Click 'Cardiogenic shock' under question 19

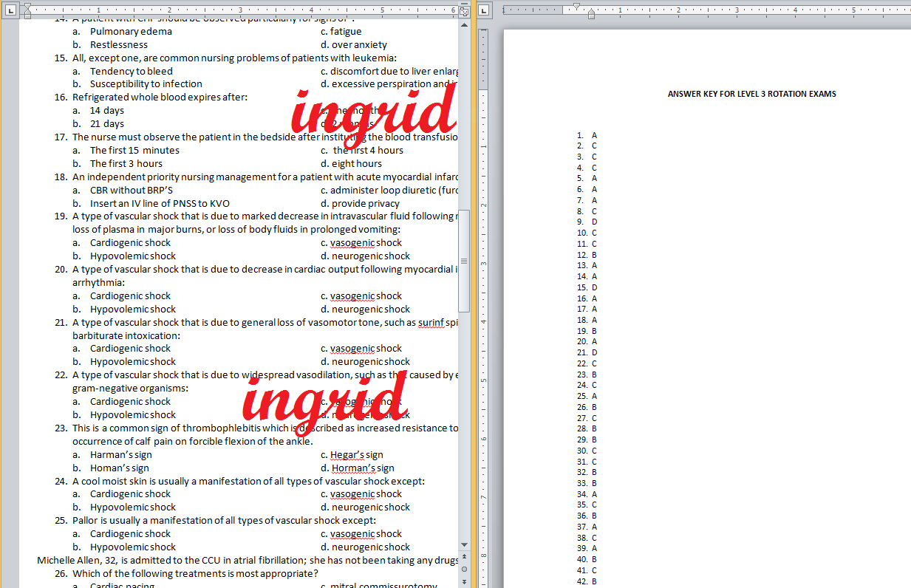pos(130,242)
